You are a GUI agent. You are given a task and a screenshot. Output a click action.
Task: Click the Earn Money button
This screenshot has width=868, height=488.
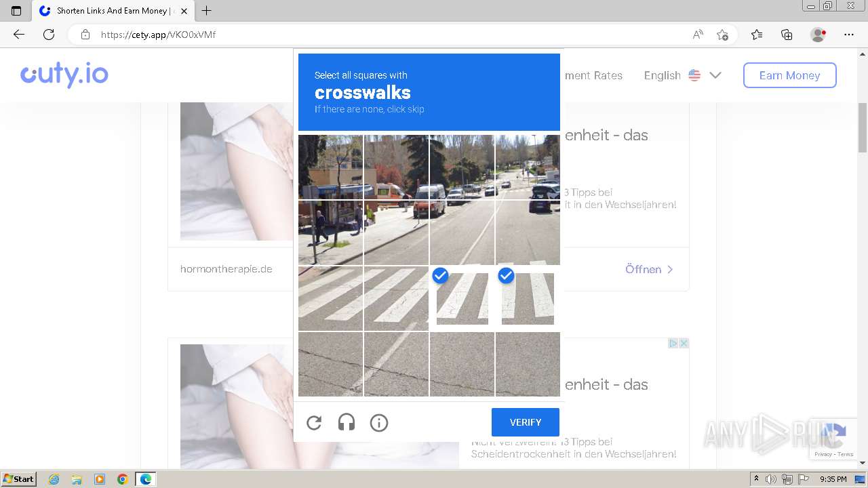[x=789, y=75]
